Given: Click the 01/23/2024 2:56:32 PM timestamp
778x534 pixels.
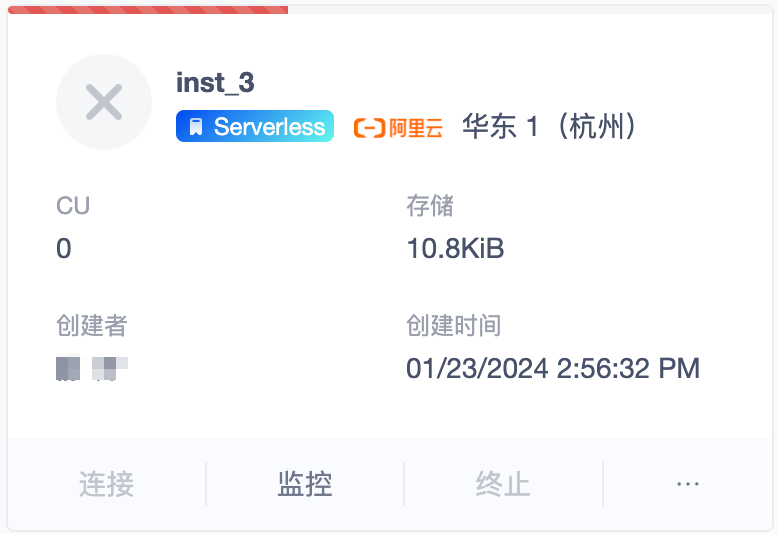Looking at the screenshot, I should click(x=552, y=368).
